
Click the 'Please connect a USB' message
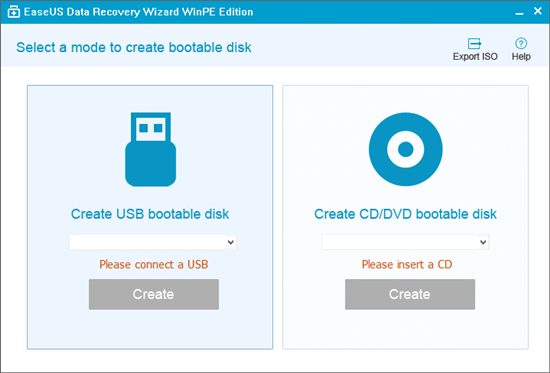(x=154, y=264)
